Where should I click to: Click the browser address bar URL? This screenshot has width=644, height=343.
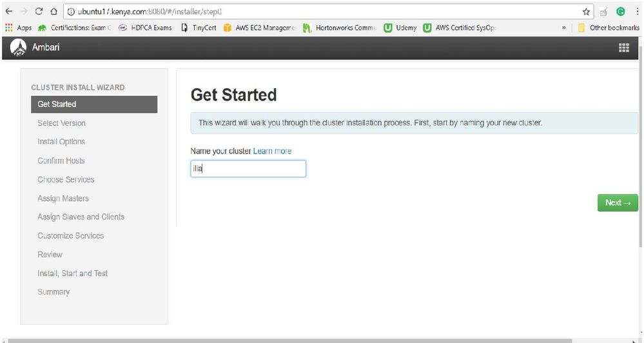pyautogui.click(x=150, y=12)
